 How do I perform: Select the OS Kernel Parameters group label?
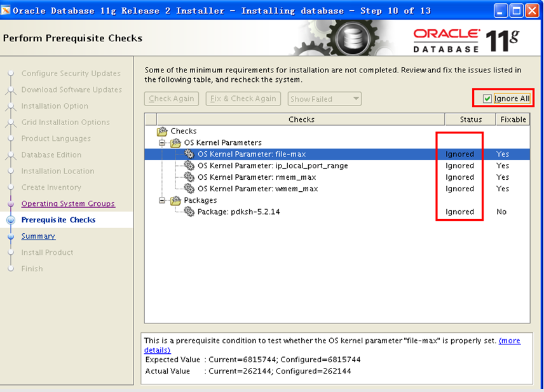(222, 142)
